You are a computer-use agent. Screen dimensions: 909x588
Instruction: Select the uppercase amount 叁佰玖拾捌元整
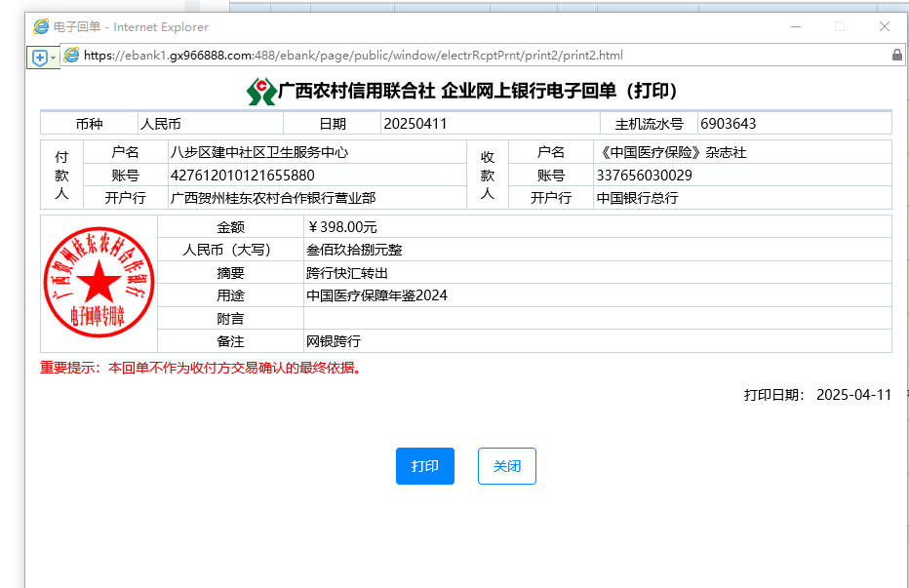(354, 250)
